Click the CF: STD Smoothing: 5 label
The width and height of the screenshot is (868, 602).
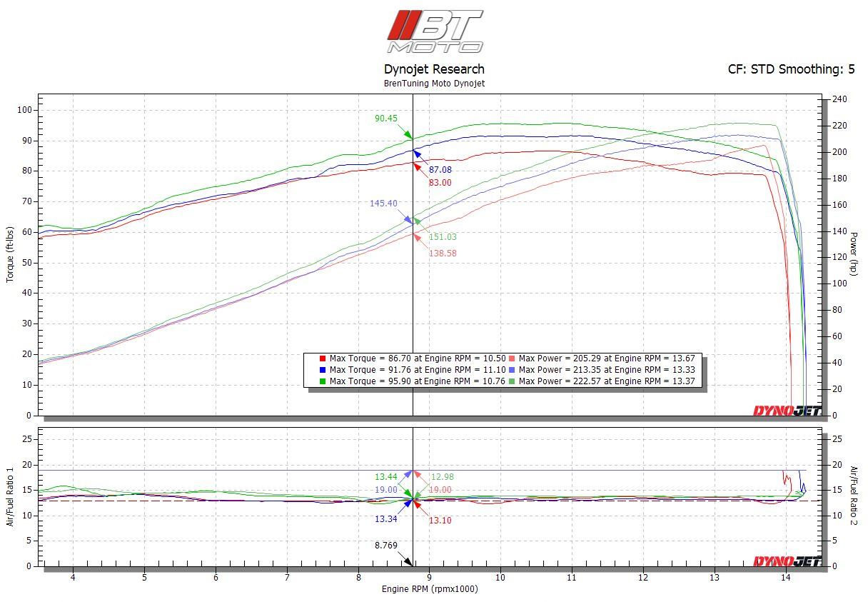tap(791, 69)
